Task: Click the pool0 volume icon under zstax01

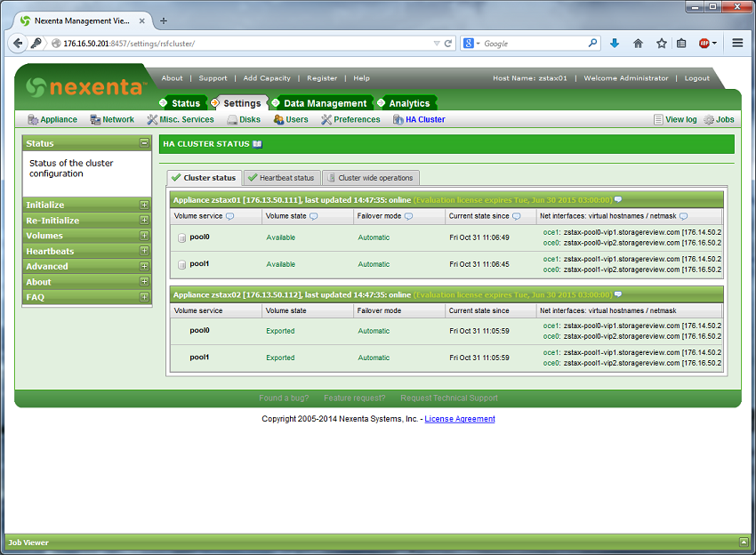Action: [181, 237]
